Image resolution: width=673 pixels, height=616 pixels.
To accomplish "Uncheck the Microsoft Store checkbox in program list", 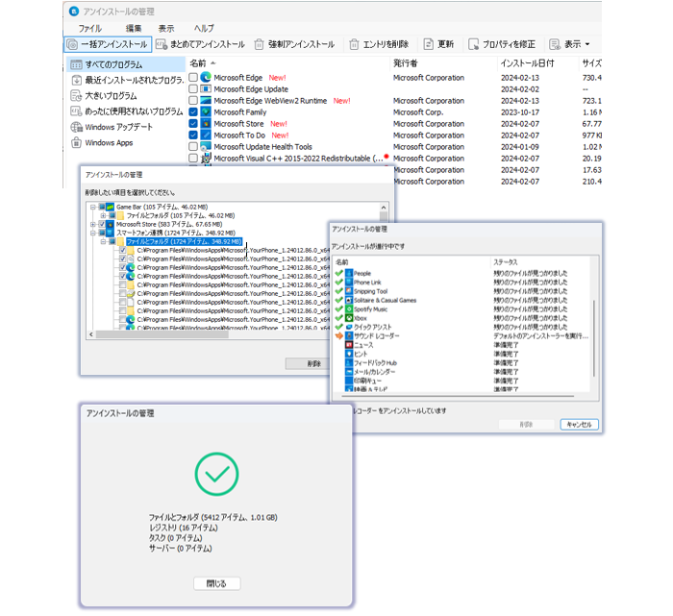I will (193, 124).
